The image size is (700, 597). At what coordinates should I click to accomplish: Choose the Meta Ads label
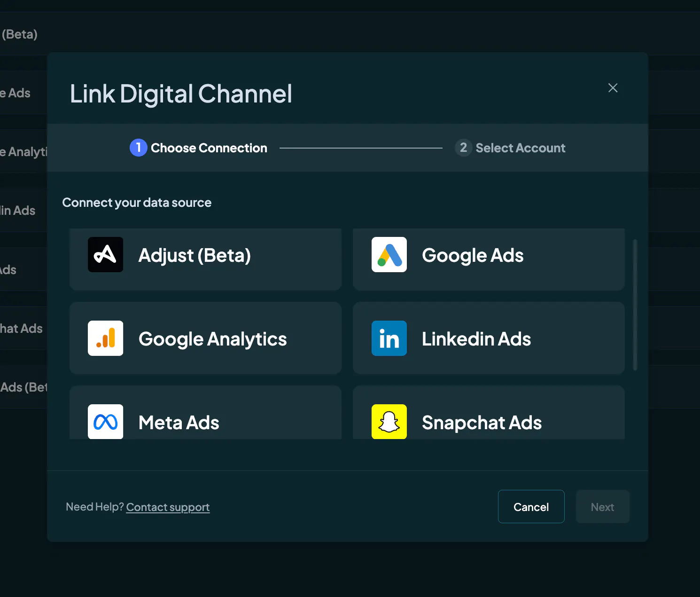point(179,423)
